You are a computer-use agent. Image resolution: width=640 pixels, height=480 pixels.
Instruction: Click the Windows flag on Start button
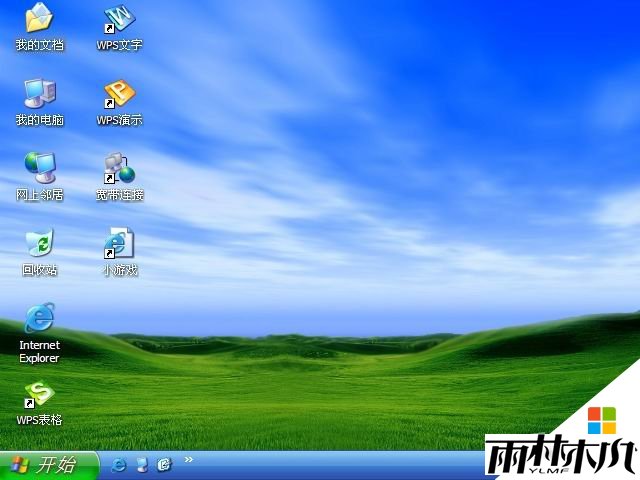[x=18, y=465]
